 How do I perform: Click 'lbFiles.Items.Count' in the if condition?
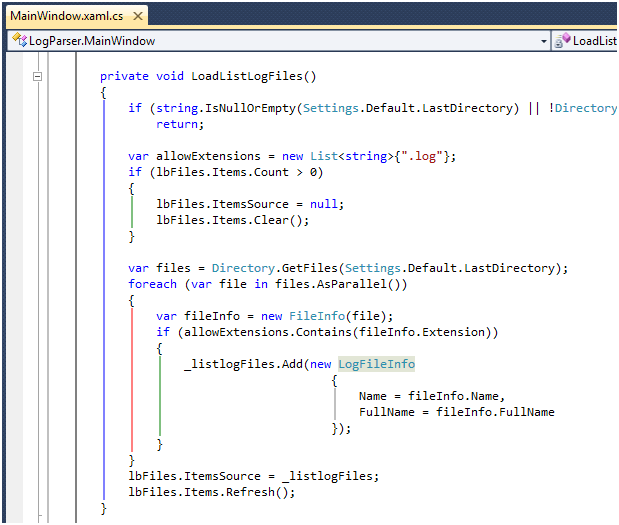pyautogui.click(x=223, y=172)
